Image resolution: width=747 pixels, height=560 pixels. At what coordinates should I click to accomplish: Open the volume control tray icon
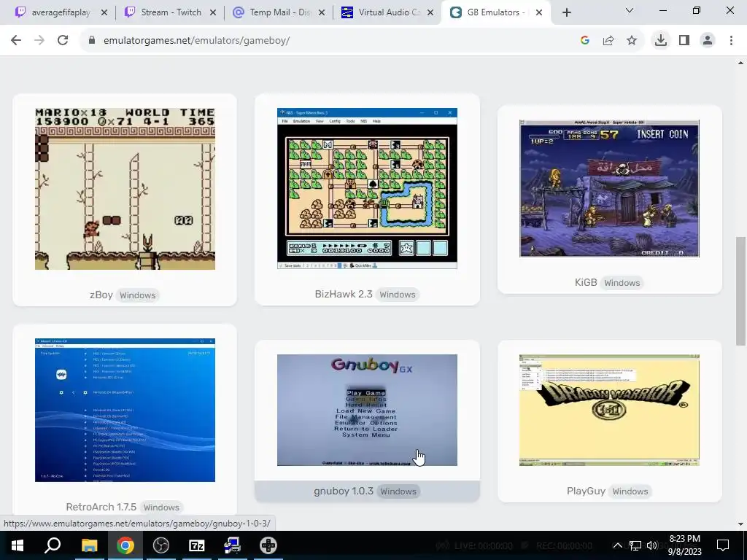[652, 545]
